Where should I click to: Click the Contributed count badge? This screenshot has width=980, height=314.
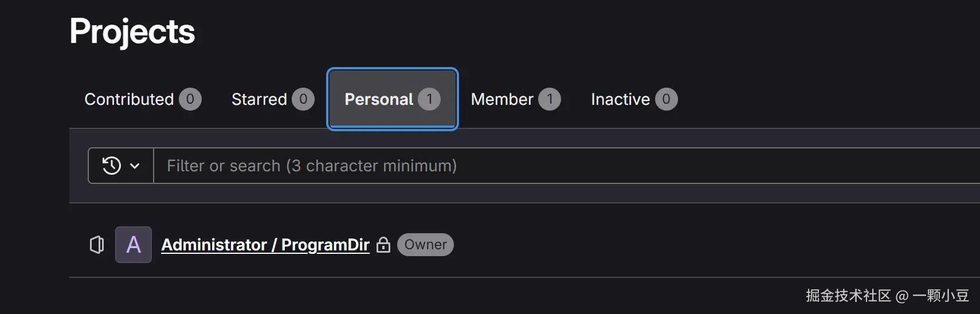(x=190, y=99)
